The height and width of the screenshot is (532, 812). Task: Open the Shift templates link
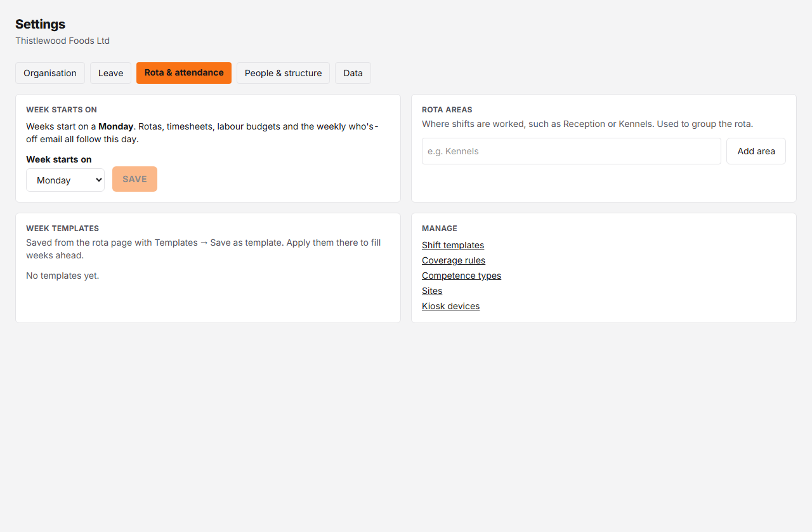coord(453,245)
